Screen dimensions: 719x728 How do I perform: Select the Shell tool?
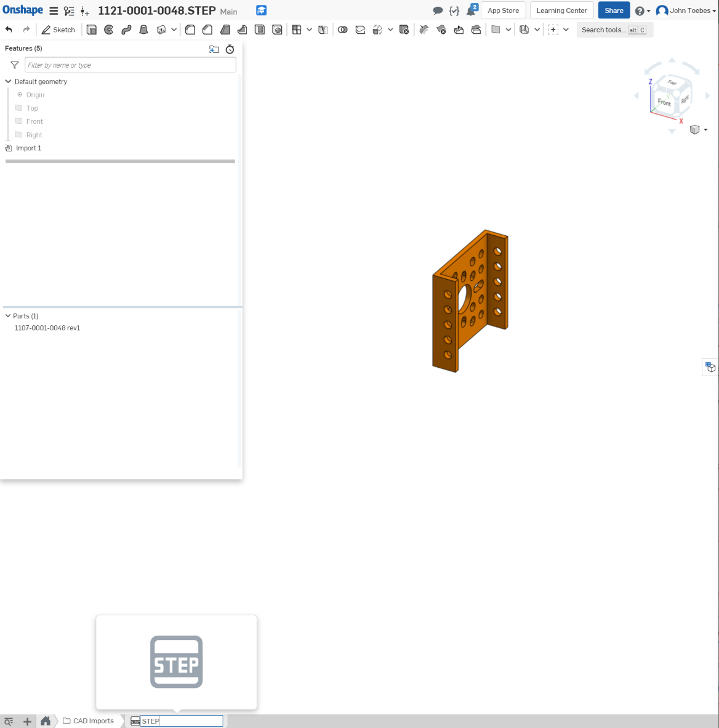click(260, 30)
